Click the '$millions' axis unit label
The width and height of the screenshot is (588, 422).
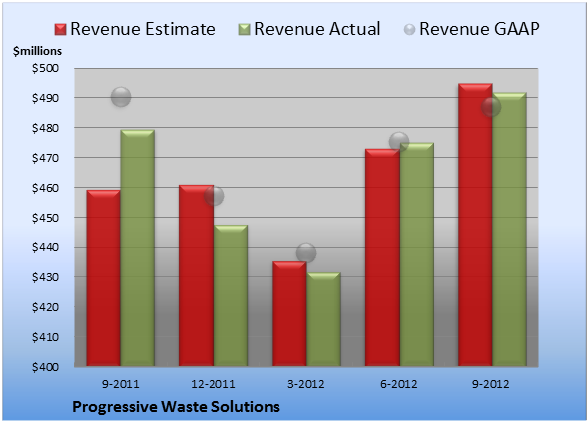38,51
